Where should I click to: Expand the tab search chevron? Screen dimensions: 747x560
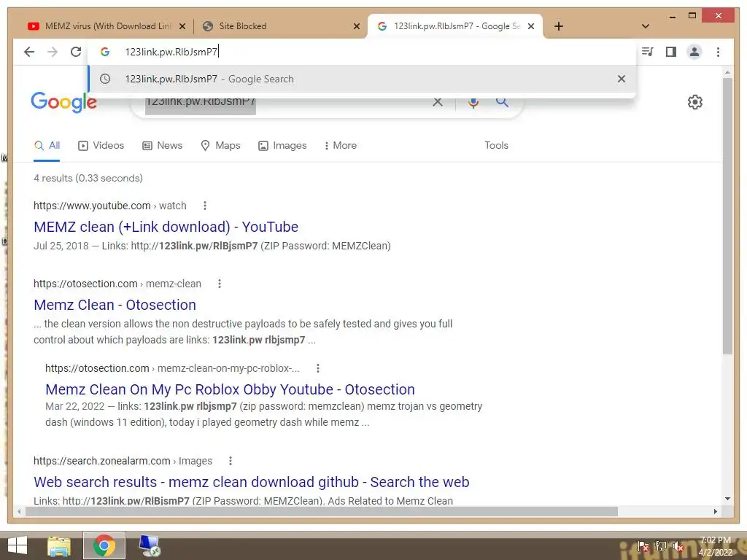coord(646,26)
